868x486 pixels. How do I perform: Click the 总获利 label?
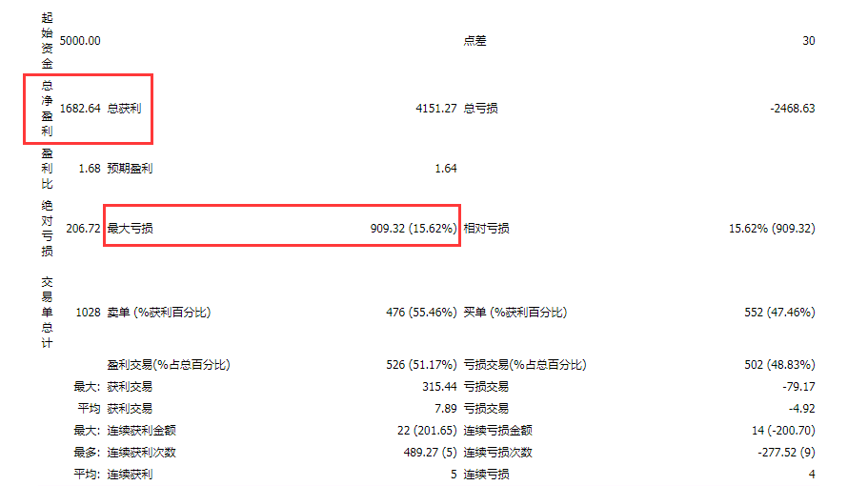(124, 109)
